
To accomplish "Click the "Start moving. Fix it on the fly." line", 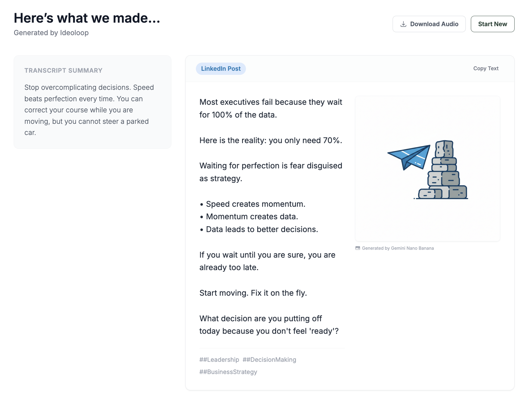I will pos(253,293).
